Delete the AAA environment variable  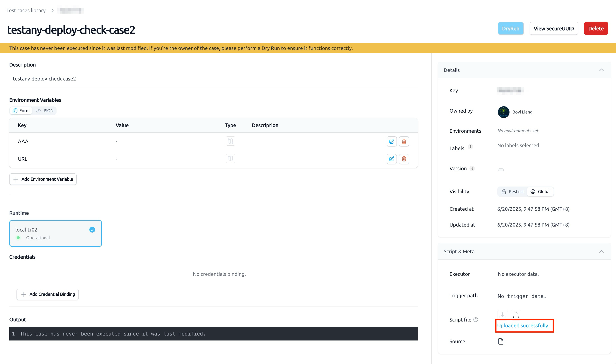(404, 141)
